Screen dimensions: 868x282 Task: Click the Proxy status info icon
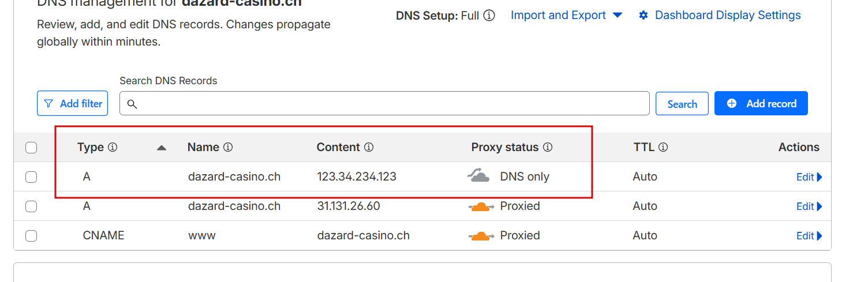548,147
